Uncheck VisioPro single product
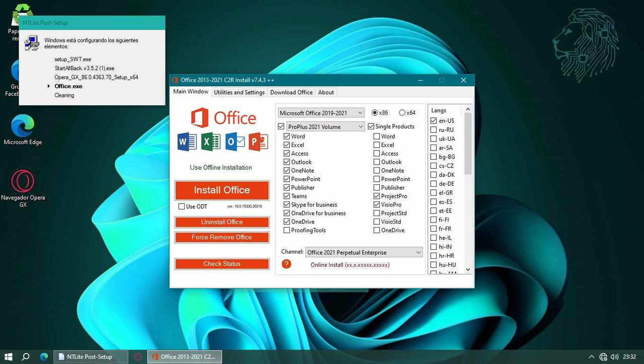The image size is (644, 364). coord(377,204)
